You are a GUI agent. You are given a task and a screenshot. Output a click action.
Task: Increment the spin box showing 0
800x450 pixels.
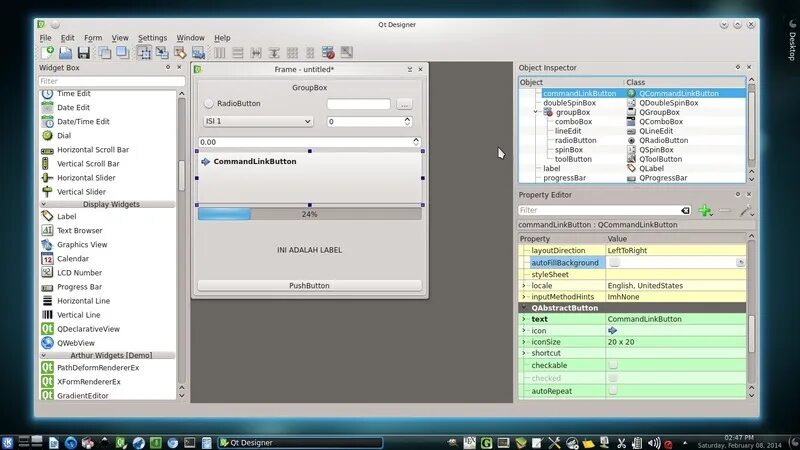(407, 119)
